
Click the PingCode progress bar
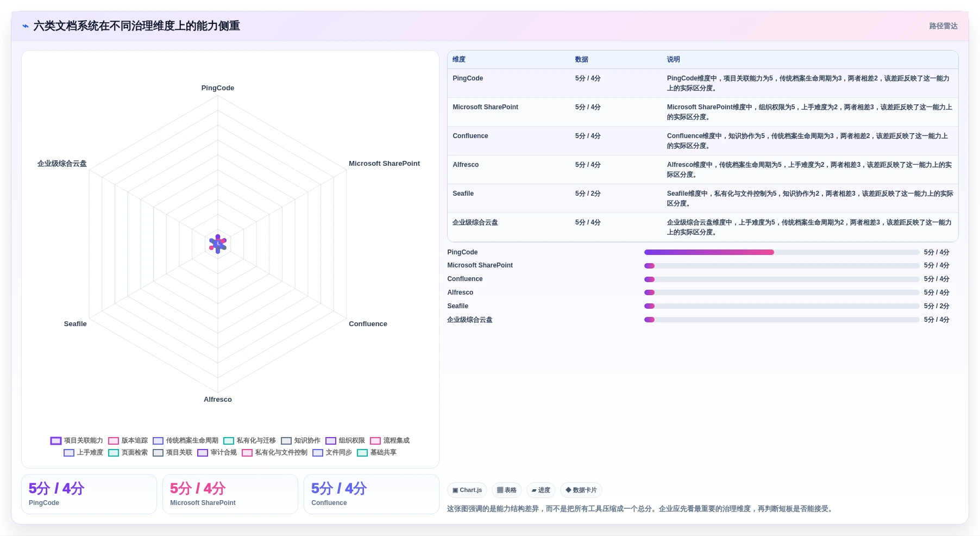(782, 252)
